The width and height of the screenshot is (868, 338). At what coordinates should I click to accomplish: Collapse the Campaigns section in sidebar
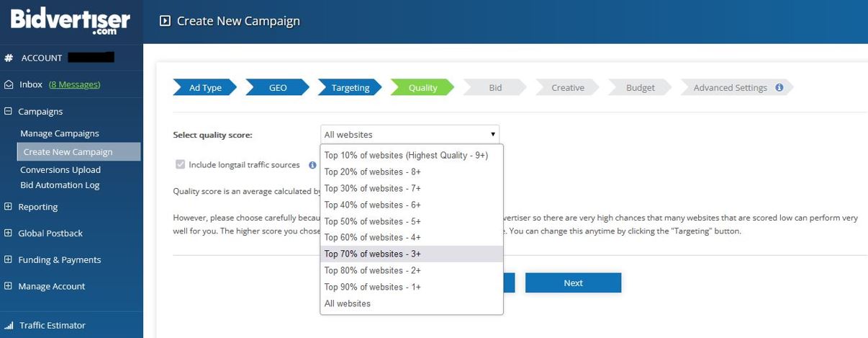9,111
